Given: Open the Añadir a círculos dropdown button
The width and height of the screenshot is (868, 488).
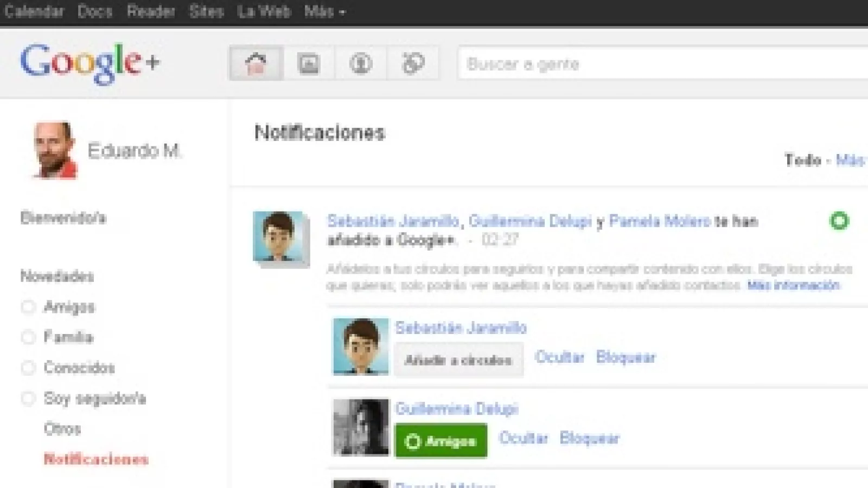Looking at the screenshot, I should (x=458, y=360).
